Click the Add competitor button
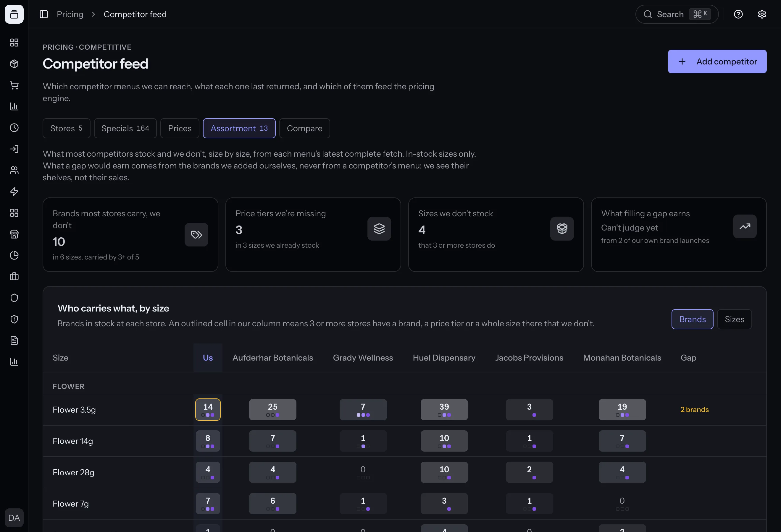Viewport: 781px width, 532px height. pos(717,61)
